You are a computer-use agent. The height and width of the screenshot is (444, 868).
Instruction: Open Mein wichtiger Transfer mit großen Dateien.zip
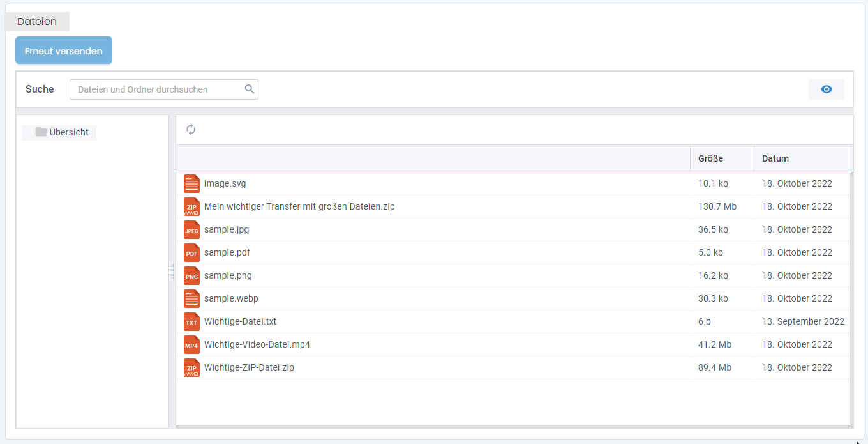pos(299,206)
